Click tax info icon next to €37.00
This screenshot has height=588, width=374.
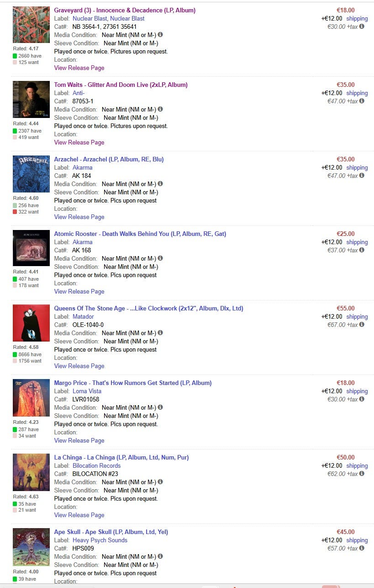(362, 250)
